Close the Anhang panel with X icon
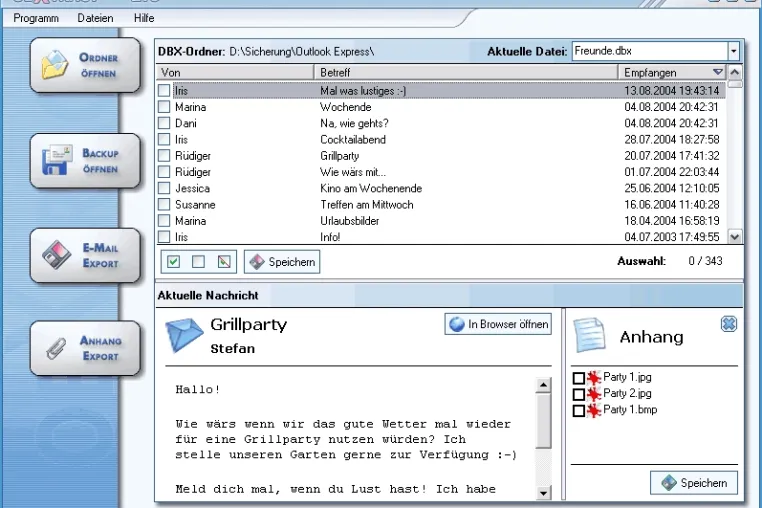The height and width of the screenshot is (508, 762). [728, 324]
